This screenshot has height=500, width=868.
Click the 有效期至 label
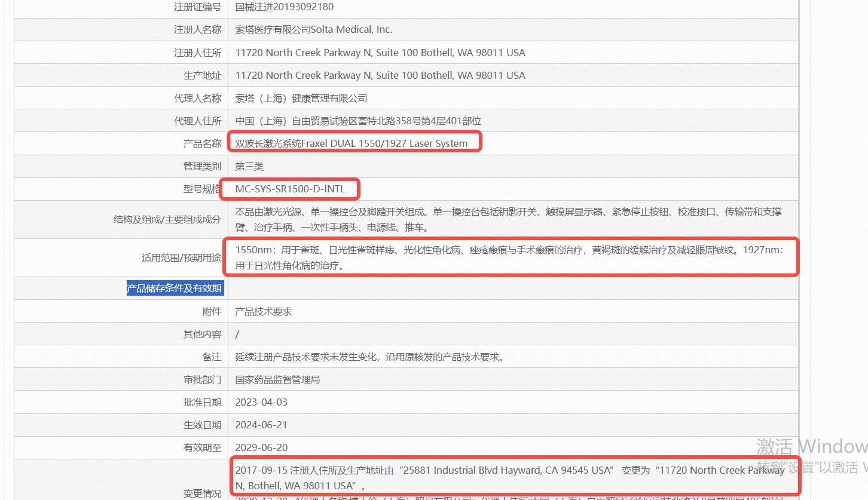click(x=202, y=447)
